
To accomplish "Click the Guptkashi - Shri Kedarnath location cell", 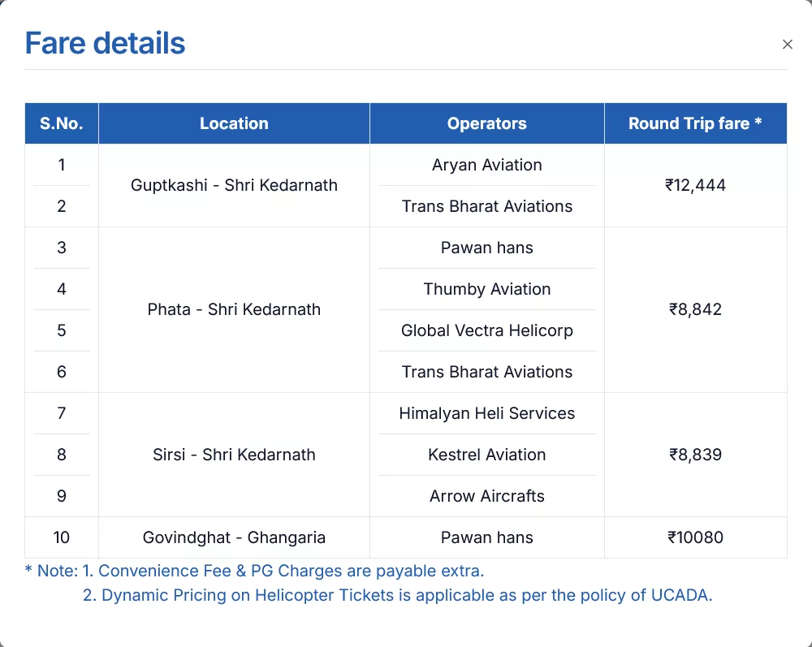I will tap(234, 185).
